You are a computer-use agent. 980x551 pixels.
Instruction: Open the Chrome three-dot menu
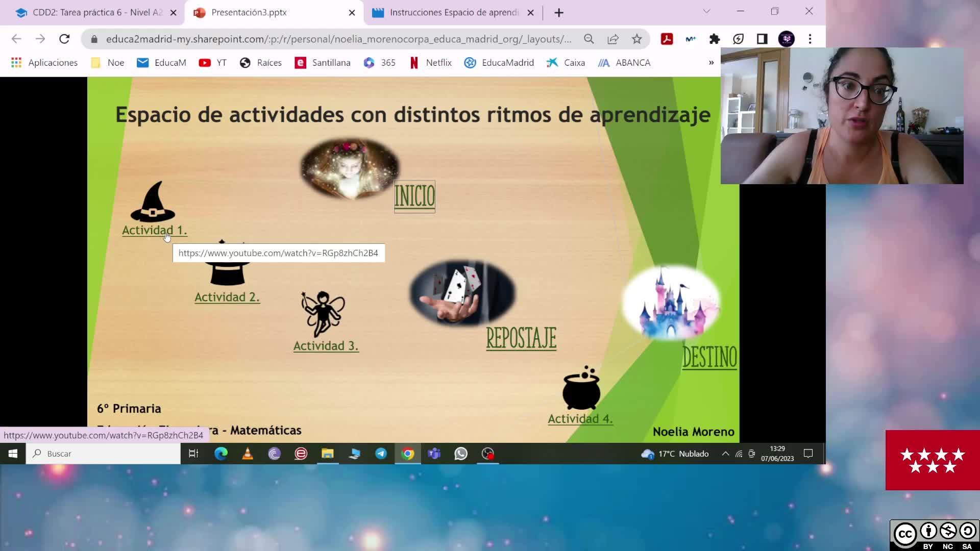(x=810, y=39)
